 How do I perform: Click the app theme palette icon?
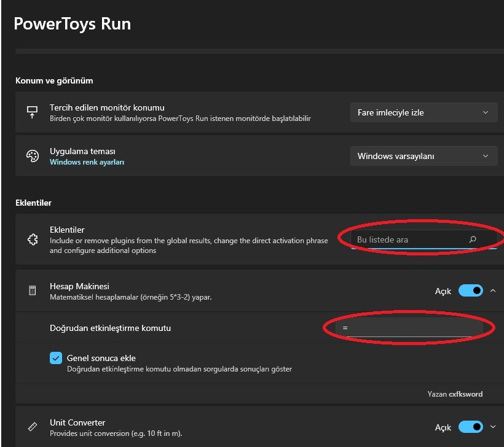[33, 156]
